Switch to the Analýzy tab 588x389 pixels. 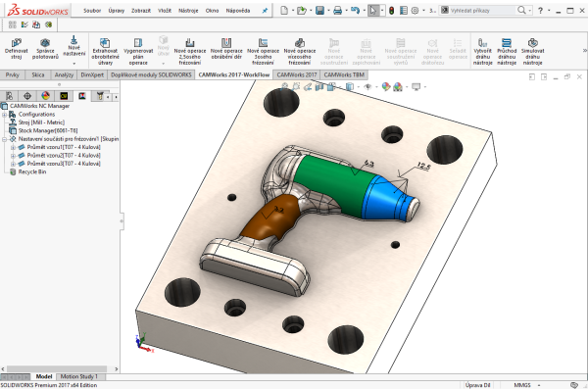click(x=64, y=75)
